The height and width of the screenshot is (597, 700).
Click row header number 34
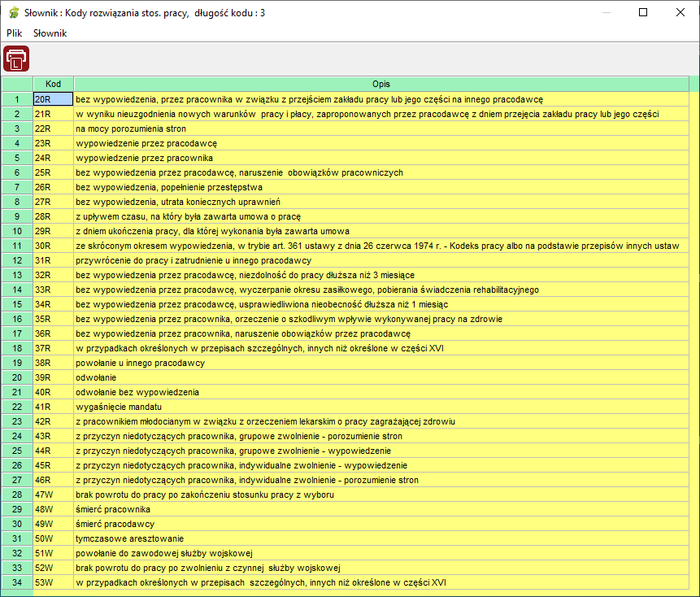click(x=17, y=582)
